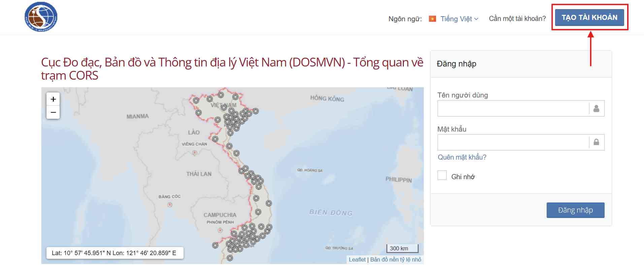Click the Băng Cốc capital star marker

point(170,205)
